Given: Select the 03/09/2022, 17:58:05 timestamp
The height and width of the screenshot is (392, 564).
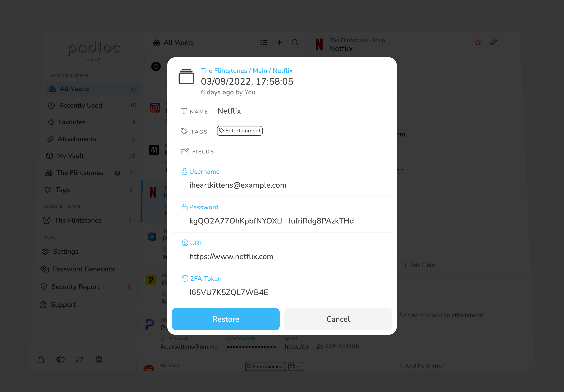Looking at the screenshot, I should tap(247, 81).
